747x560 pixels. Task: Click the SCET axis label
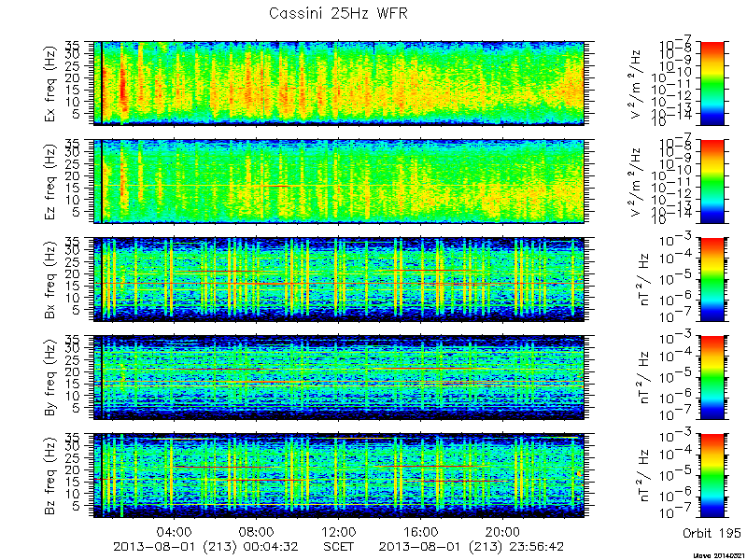[x=339, y=546]
